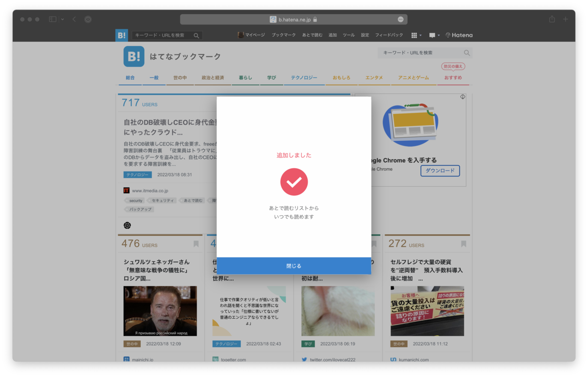This screenshot has width=588, height=377.
Task: Open あとで読む in the top bar
Action: (312, 35)
